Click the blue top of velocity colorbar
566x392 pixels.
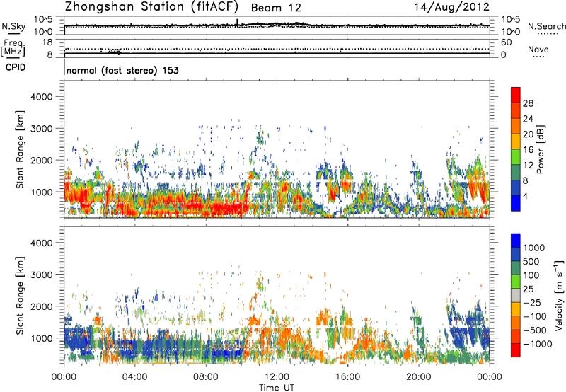click(x=516, y=241)
